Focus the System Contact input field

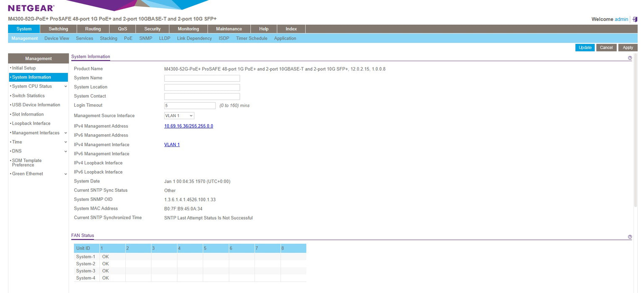(x=202, y=97)
